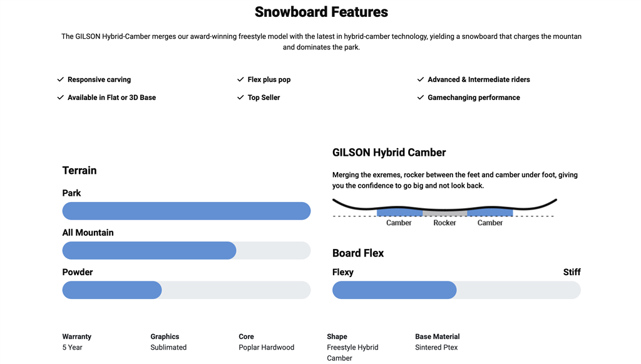Click the Powder terrain rating bar
Viewport: 641px width, 364px height.
(x=187, y=290)
